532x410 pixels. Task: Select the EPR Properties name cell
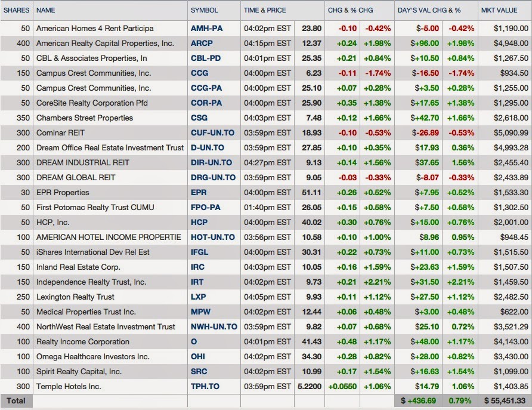pos(63,193)
